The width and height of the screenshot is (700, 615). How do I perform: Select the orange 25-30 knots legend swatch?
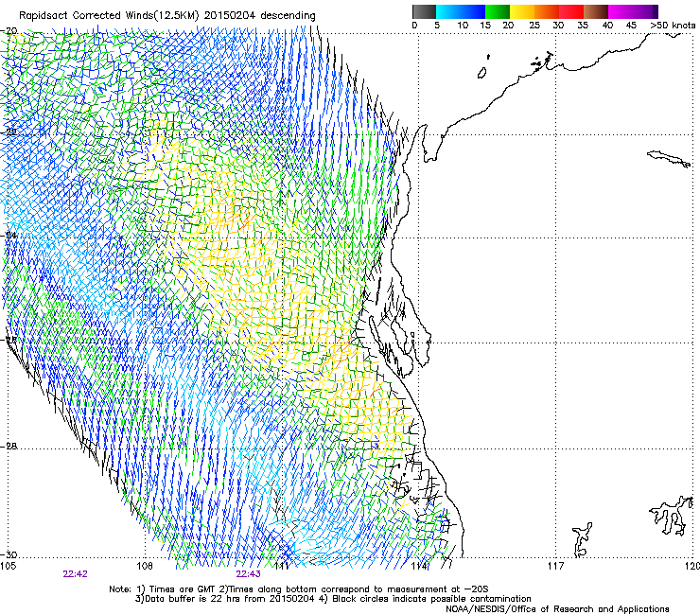(x=547, y=11)
